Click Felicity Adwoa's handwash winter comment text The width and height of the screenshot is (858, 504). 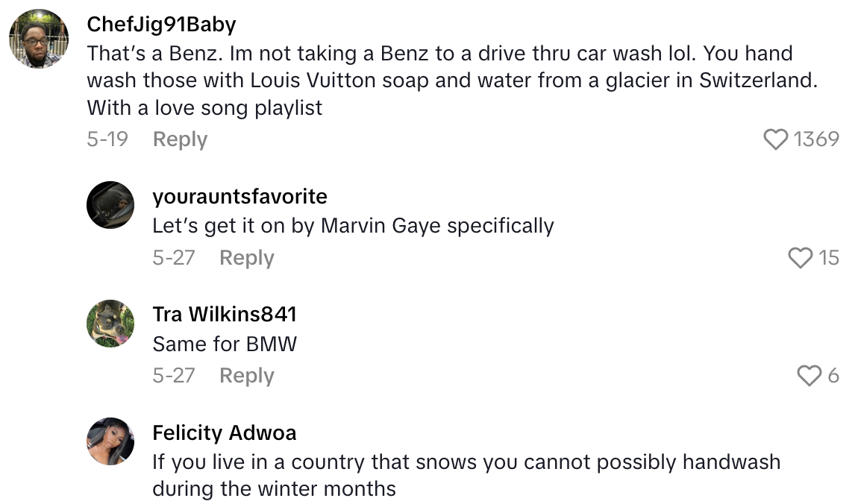(x=466, y=475)
